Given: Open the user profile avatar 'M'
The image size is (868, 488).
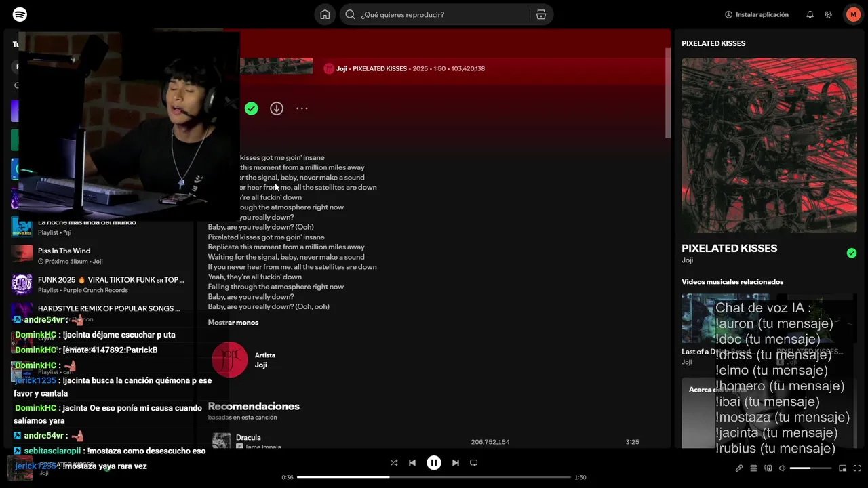Looking at the screenshot, I should pos(853,14).
